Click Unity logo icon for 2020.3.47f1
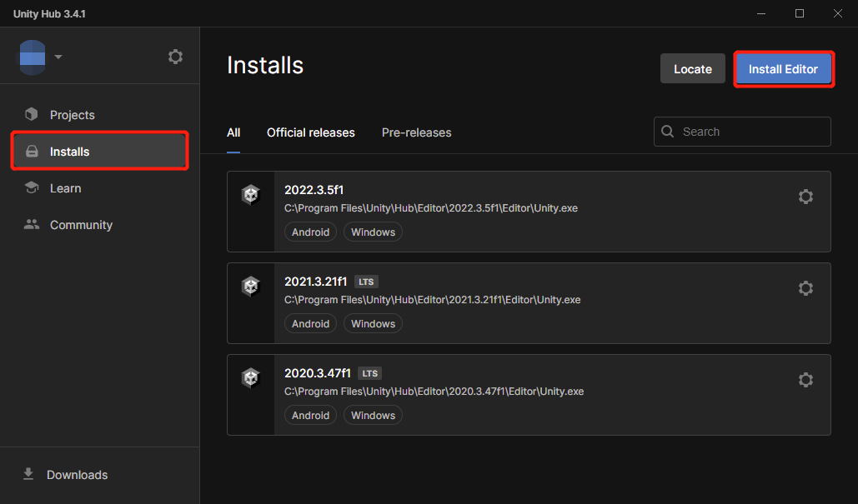Image resolution: width=858 pixels, height=504 pixels. pos(251,378)
